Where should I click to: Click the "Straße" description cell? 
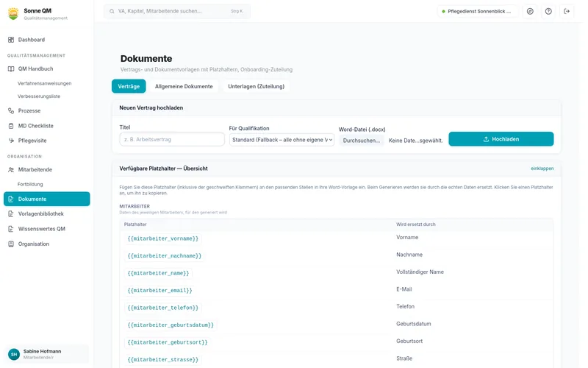click(404, 358)
